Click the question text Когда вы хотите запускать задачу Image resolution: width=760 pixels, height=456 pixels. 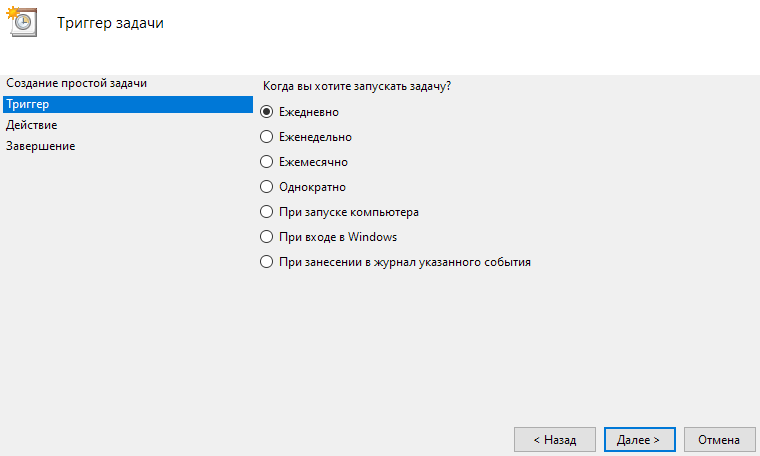pos(355,87)
